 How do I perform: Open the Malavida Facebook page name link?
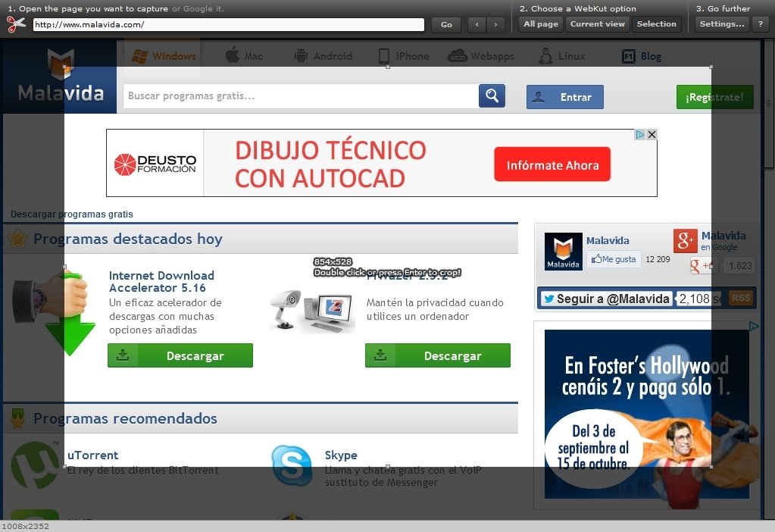[x=608, y=240]
